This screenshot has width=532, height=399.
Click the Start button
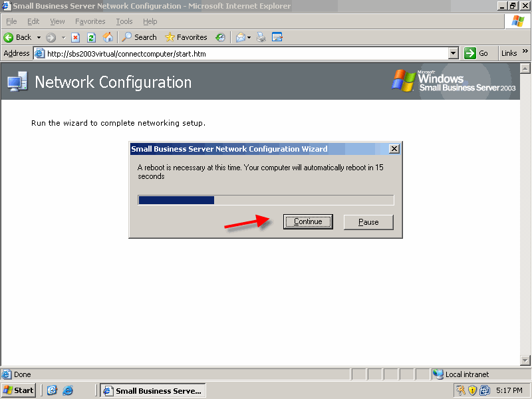click(x=19, y=390)
